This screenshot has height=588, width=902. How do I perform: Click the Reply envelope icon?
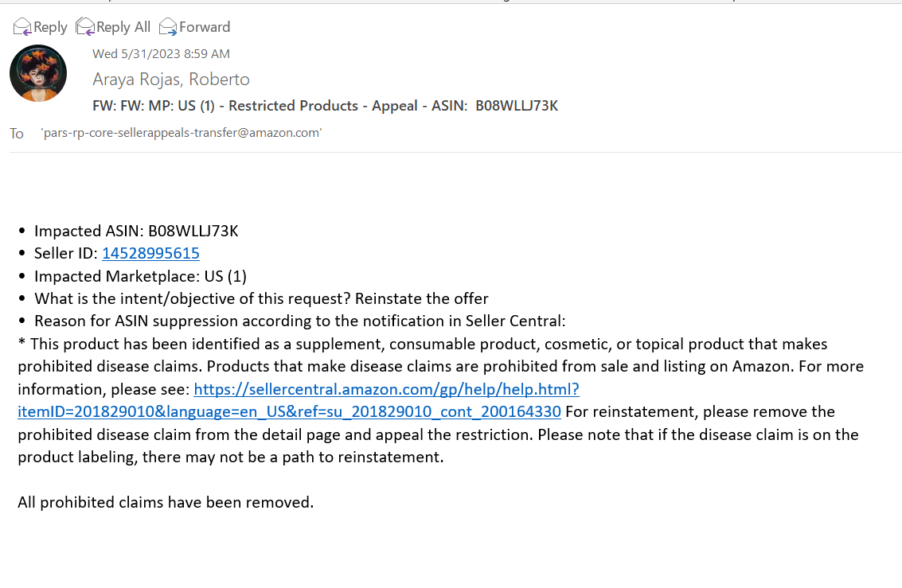point(21,27)
